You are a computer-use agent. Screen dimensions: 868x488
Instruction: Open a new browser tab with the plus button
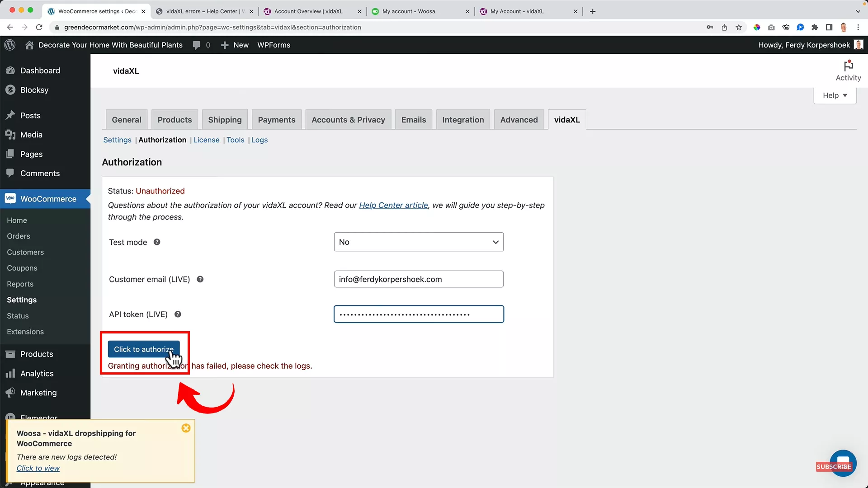tap(593, 11)
